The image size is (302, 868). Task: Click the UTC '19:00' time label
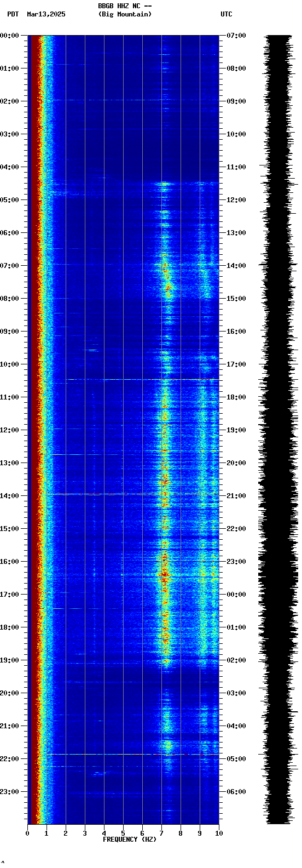236,430
